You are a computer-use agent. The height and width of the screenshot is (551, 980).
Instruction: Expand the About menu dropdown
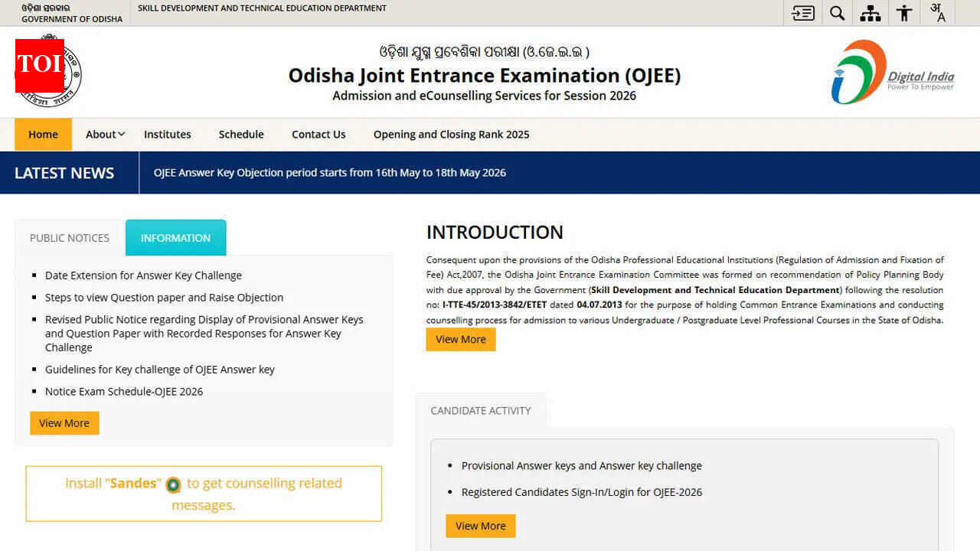[105, 134]
